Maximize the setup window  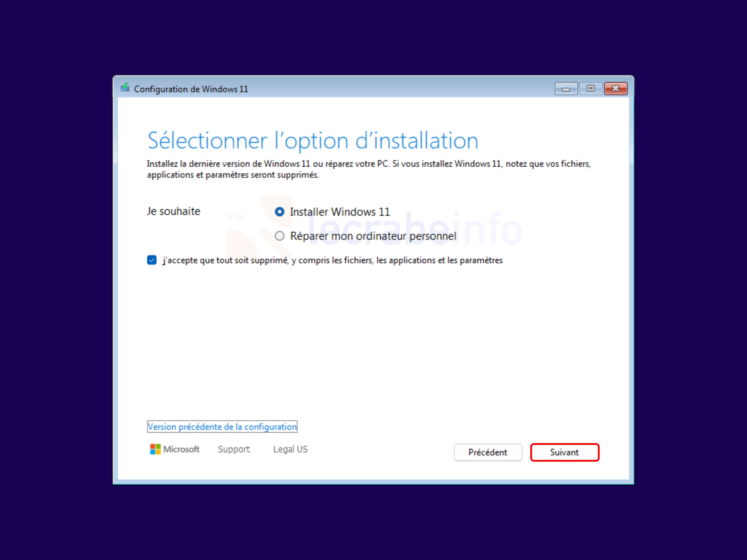[591, 89]
